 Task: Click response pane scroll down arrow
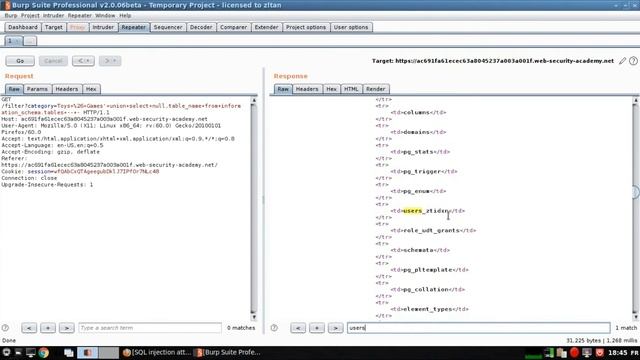pos(636,317)
